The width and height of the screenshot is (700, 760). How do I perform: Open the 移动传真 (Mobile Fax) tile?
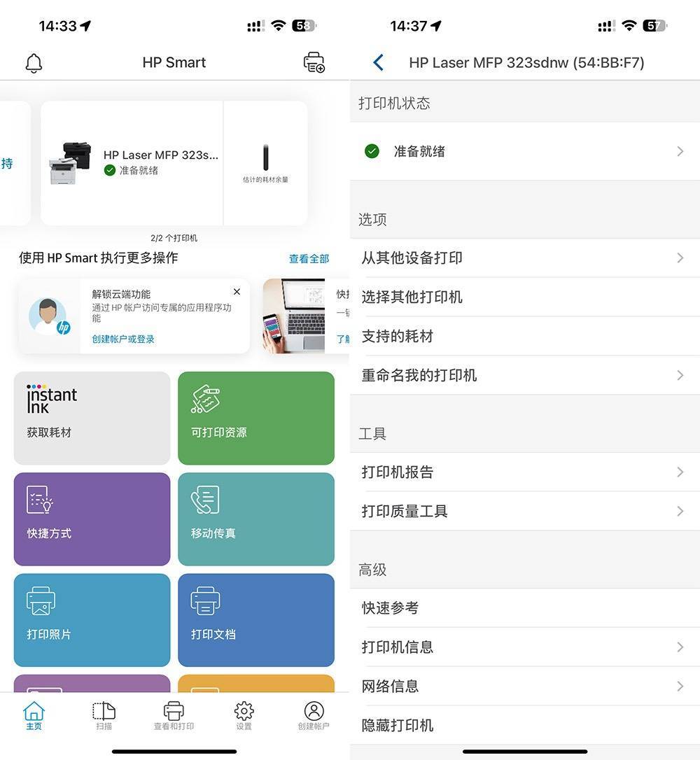(x=256, y=519)
